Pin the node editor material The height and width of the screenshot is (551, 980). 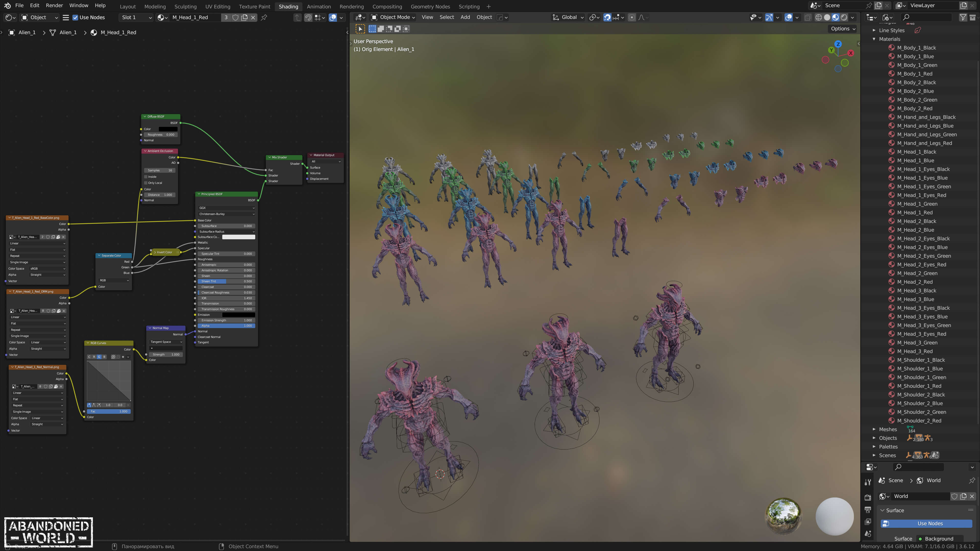point(264,17)
